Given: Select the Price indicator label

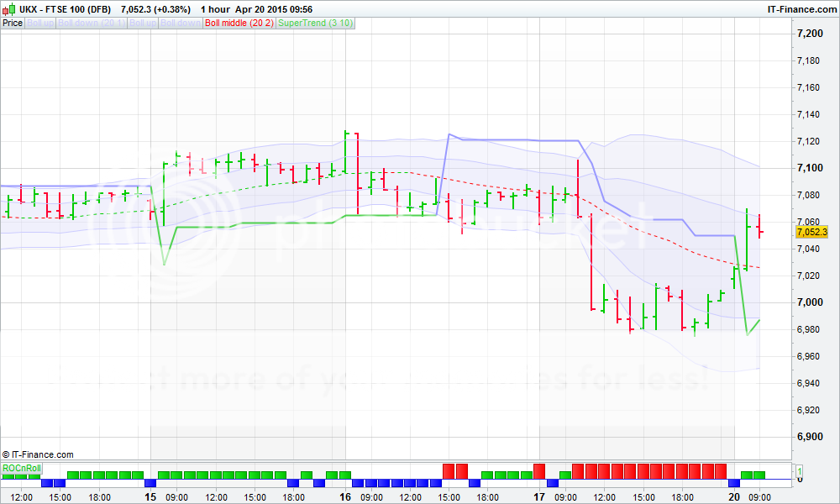Looking at the screenshot, I should (x=13, y=23).
